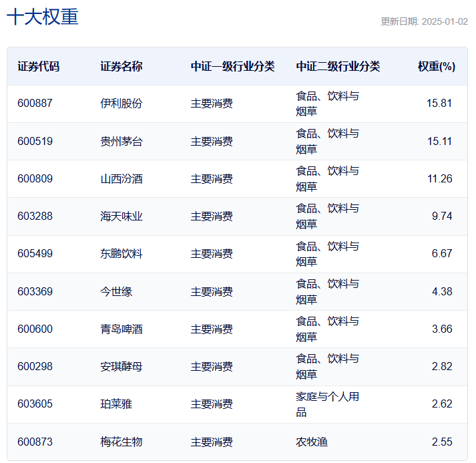The width and height of the screenshot is (476, 463).
Task: Click weight value 9.74
Action: [442, 216]
